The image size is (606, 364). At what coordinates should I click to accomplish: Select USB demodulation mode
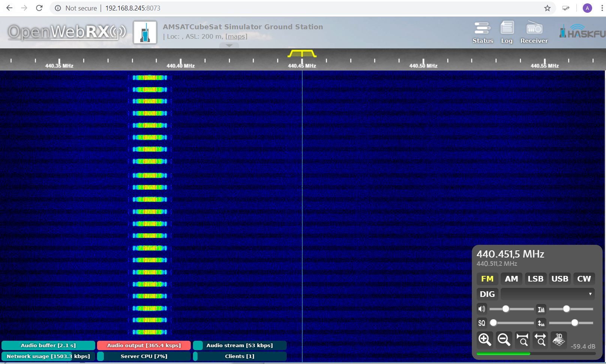[x=560, y=279]
